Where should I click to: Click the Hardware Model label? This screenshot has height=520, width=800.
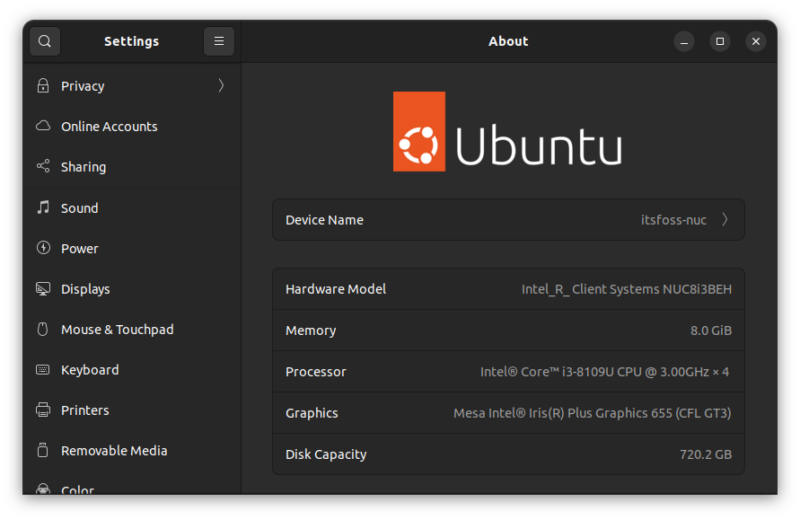pyautogui.click(x=335, y=289)
